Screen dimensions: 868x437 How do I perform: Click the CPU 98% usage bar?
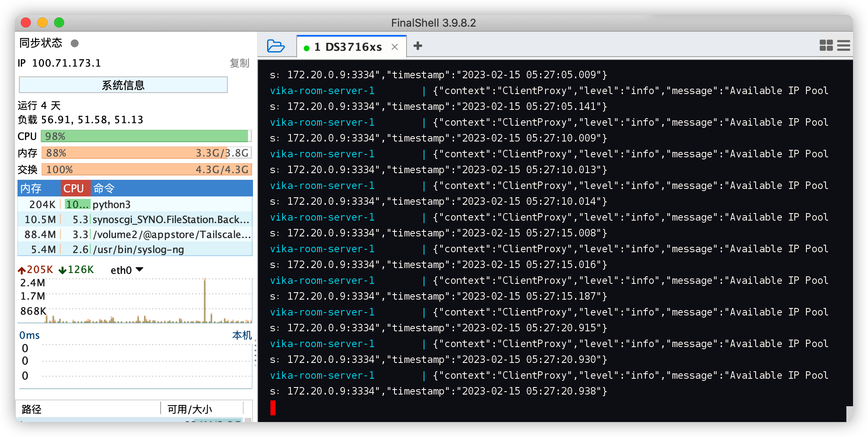point(146,136)
